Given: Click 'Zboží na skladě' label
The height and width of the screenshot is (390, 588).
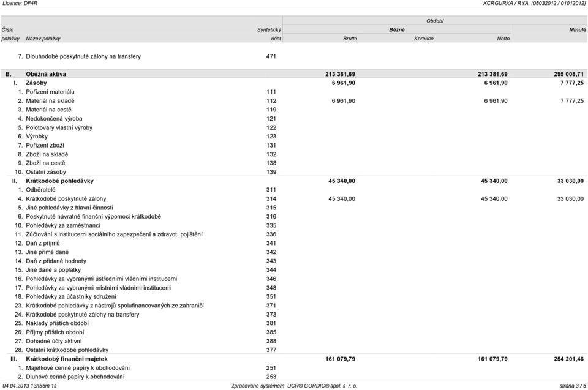Looking at the screenshot, I should [x=47, y=154].
